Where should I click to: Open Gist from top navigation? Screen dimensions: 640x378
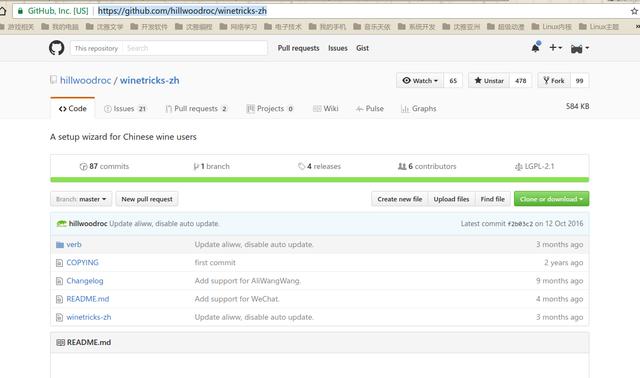pos(362,48)
